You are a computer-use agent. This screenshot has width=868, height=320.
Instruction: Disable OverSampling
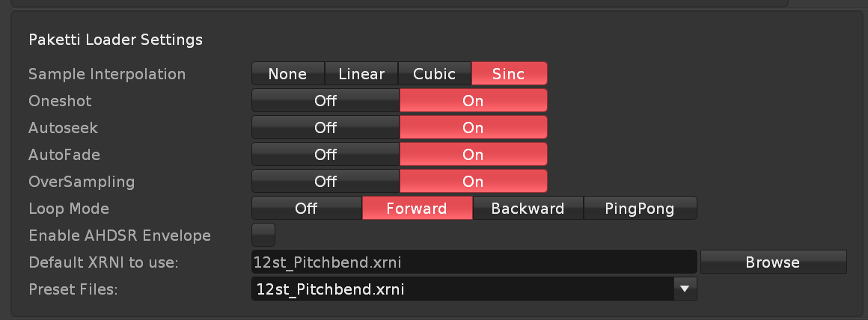(325, 182)
